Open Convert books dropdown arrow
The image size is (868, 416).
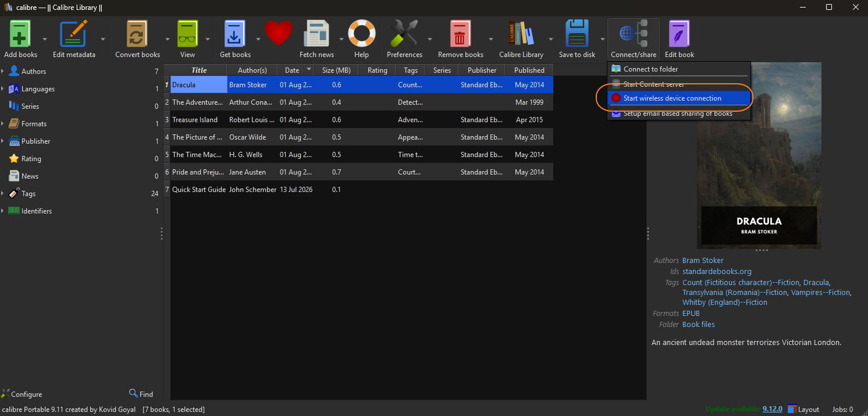[x=168, y=39]
